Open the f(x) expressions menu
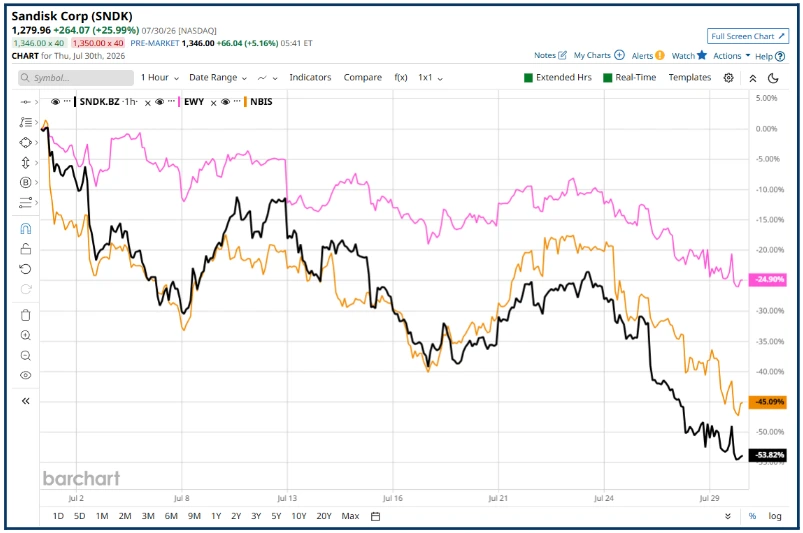Viewport: 803px width, 533px height. tap(401, 77)
